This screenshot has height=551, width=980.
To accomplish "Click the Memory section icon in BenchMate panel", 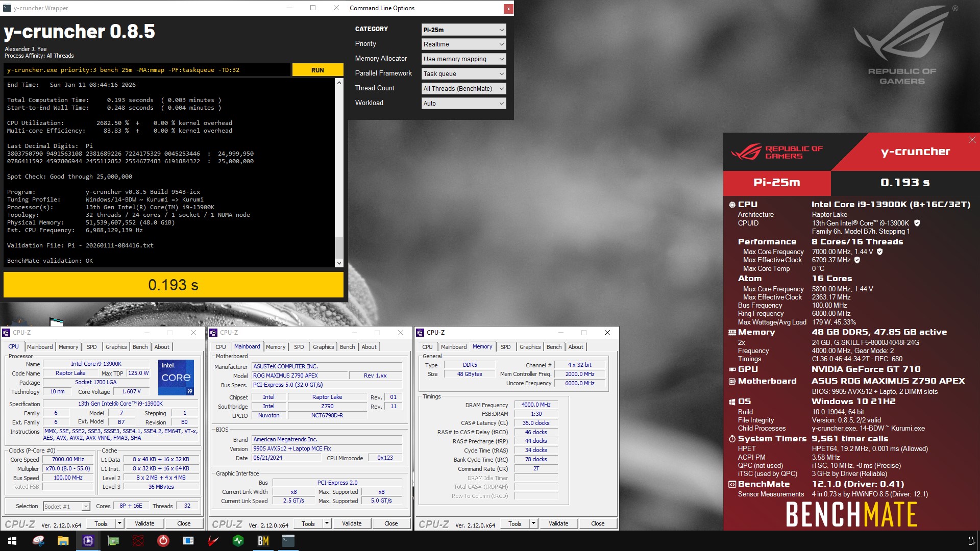I will pos(732,332).
